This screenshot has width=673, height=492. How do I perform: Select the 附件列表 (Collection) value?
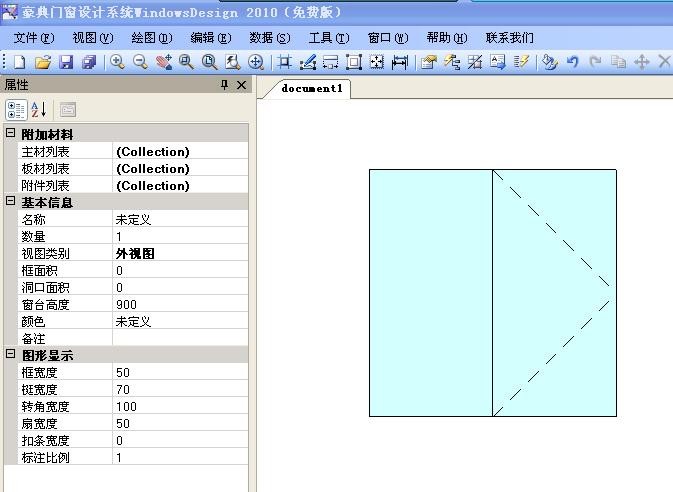point(180,185)
